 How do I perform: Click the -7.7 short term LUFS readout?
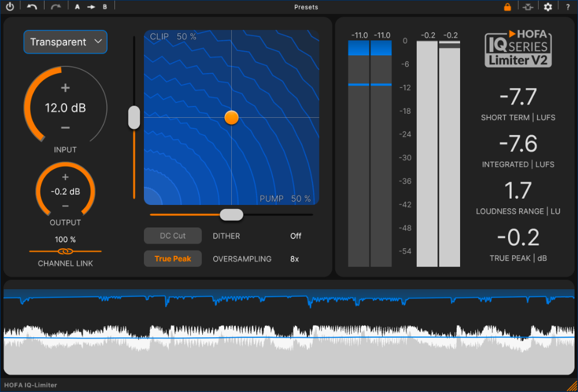518,97
